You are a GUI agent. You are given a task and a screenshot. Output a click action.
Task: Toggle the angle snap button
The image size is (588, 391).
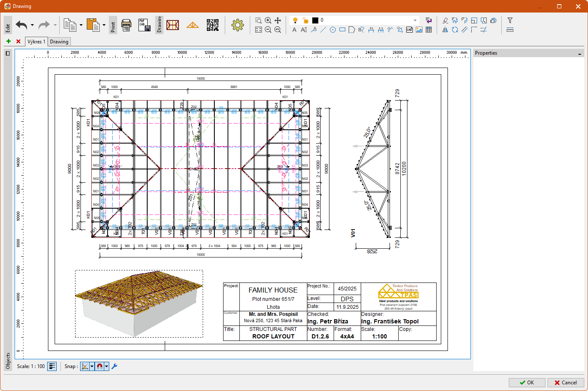tap(85, 366)
